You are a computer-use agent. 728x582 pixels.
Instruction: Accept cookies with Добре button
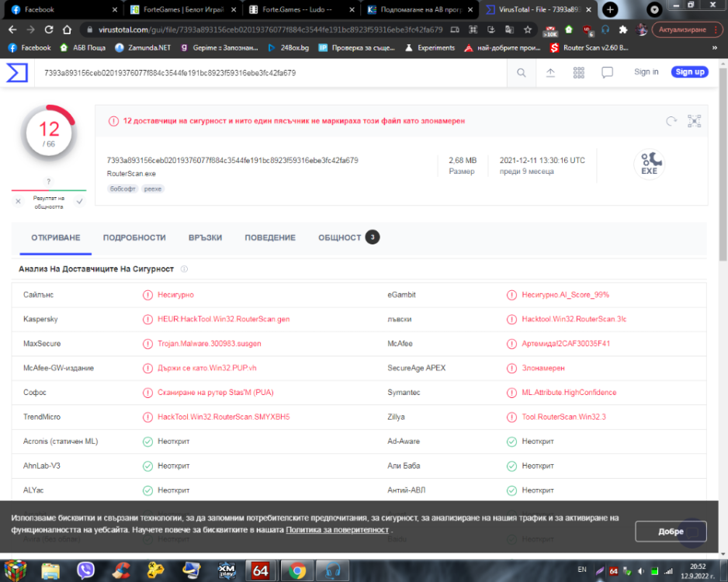click(x=671, y=532)
